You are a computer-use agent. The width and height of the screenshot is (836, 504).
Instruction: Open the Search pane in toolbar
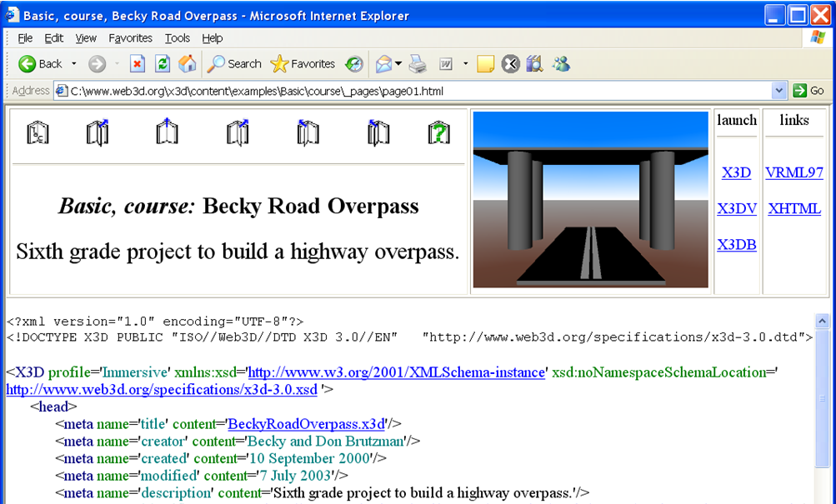point(234,64)
